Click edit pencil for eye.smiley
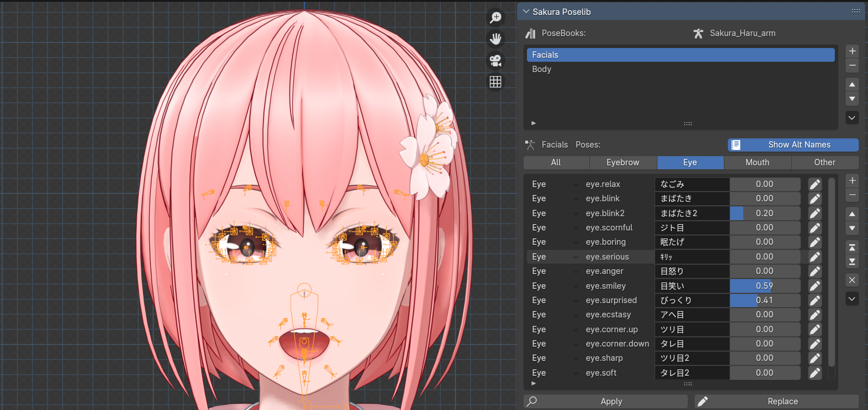 point(815,286)
